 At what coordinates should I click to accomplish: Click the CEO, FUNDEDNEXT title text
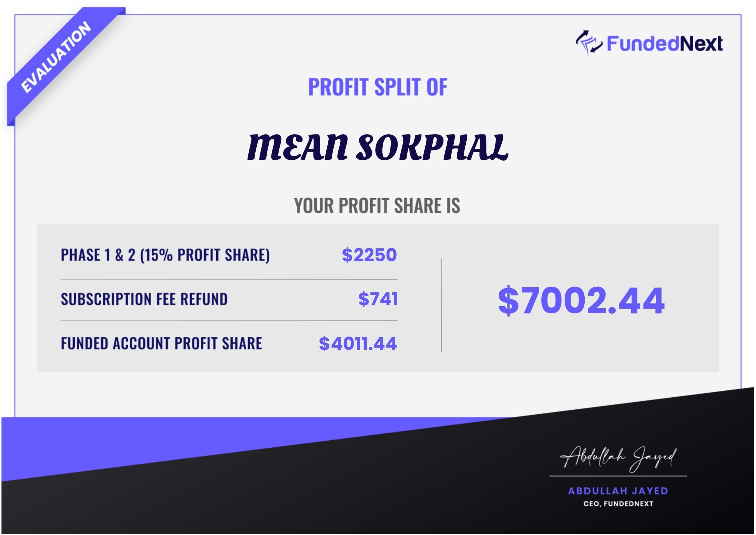tap(618, 504)
